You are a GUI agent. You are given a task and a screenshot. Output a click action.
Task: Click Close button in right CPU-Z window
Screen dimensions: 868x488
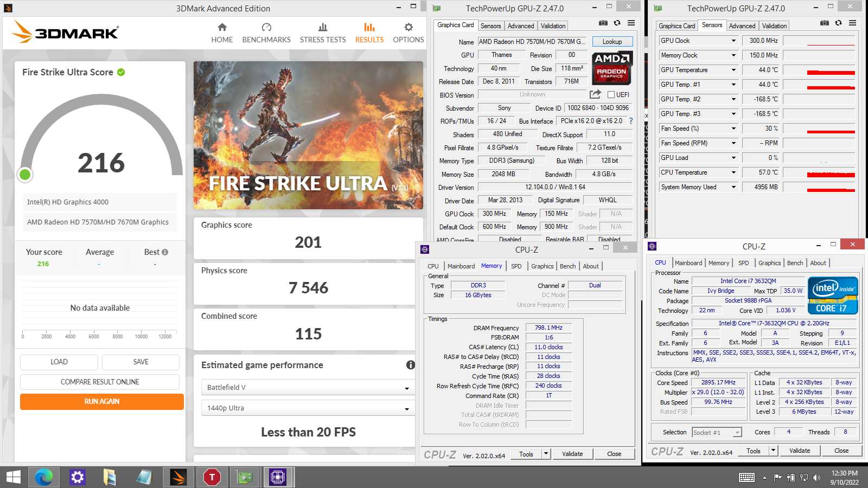(841, 451)
